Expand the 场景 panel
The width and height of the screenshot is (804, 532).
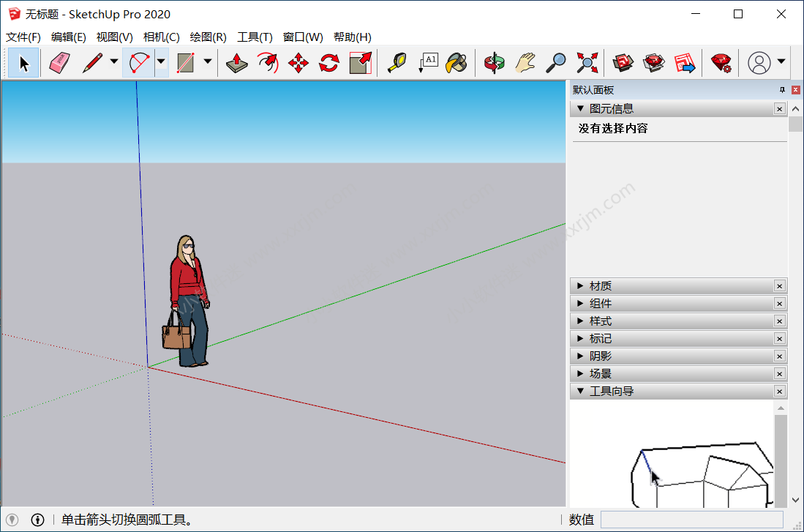pos(580,373)
